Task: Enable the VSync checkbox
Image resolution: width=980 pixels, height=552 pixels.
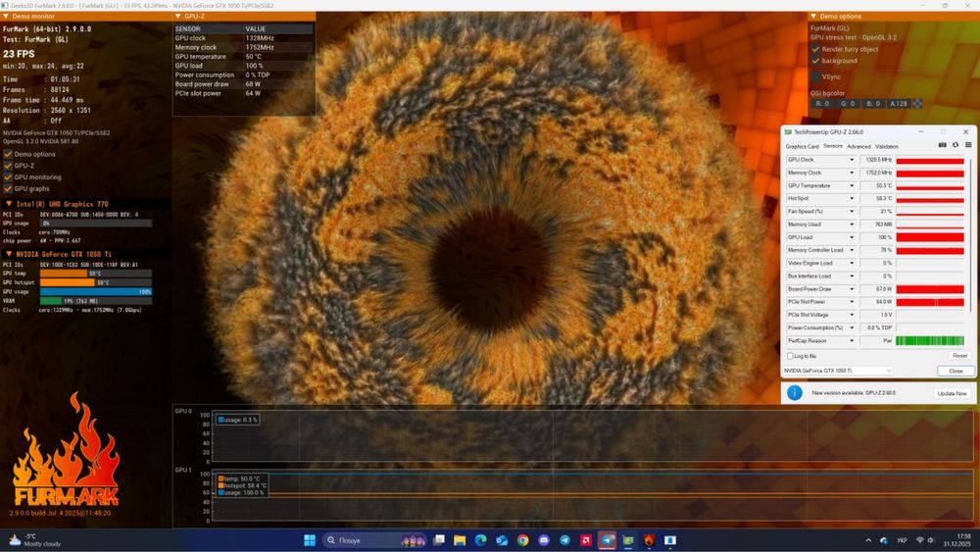Action: click(x=815, y=76)
